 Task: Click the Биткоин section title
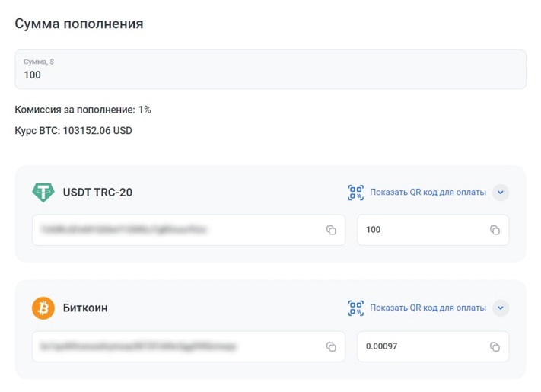[85, 308]
